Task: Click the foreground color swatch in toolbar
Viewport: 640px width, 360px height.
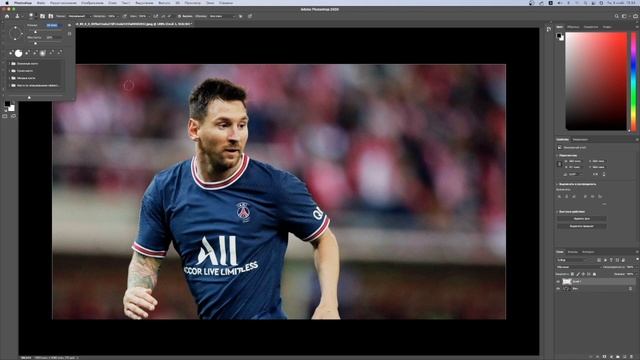Action: point(7,104)
